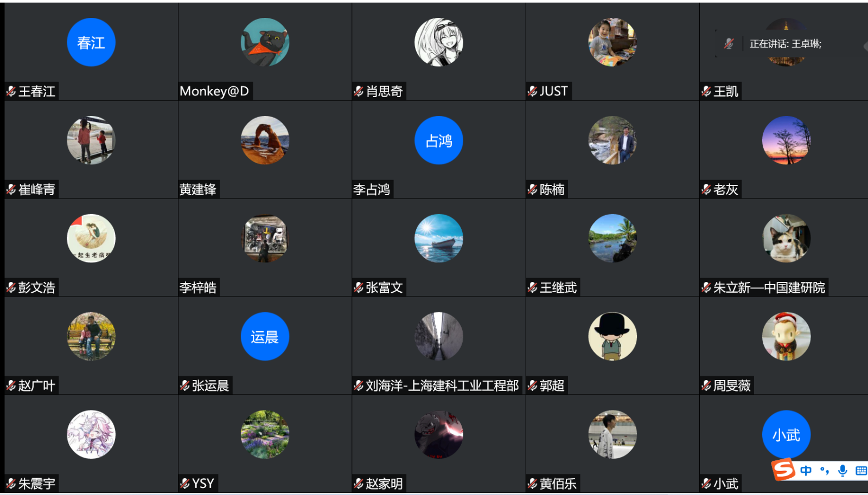Click the muted mic icon beside JUST
868x495 pixels.
pyautogui.click(x=532, y=92)
